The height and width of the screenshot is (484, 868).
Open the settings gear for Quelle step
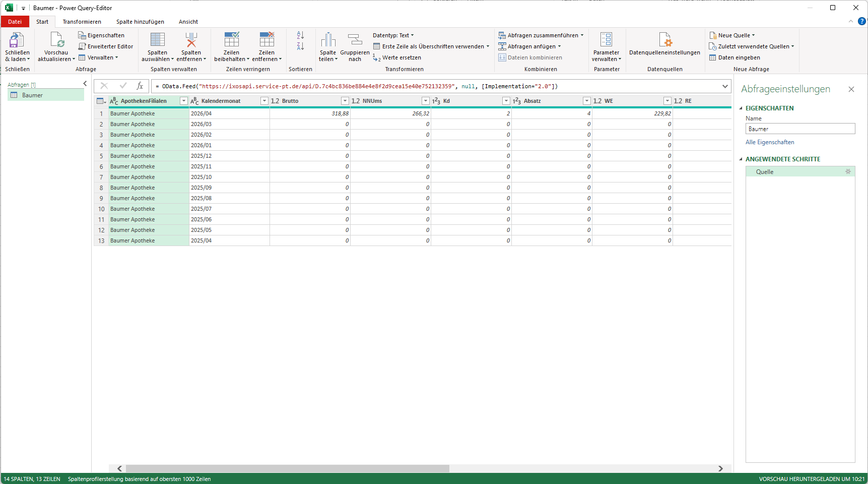[848, 172]
